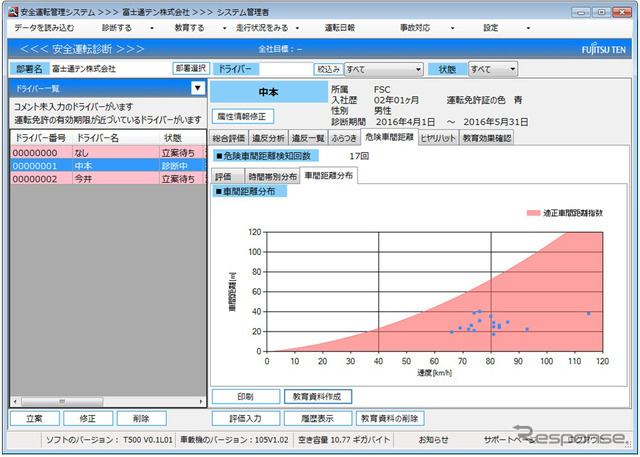The height and width of the screenshot is (457, 640).
Task: Maximize the window
Action: (602, 12)
